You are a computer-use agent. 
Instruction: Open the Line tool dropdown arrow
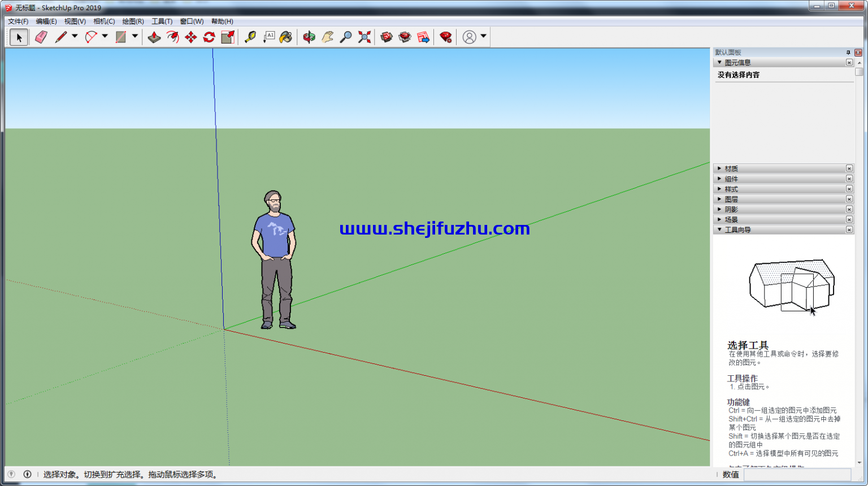[x=75, y=37]
